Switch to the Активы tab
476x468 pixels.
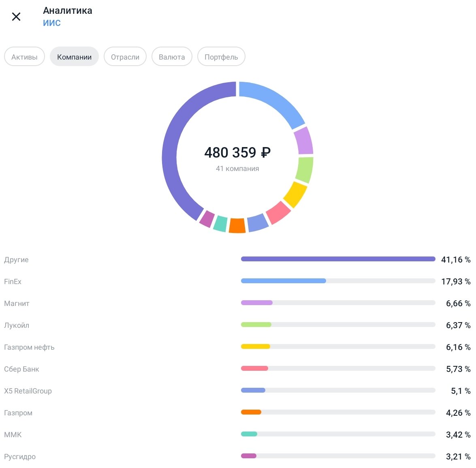(x=24, y=57)
